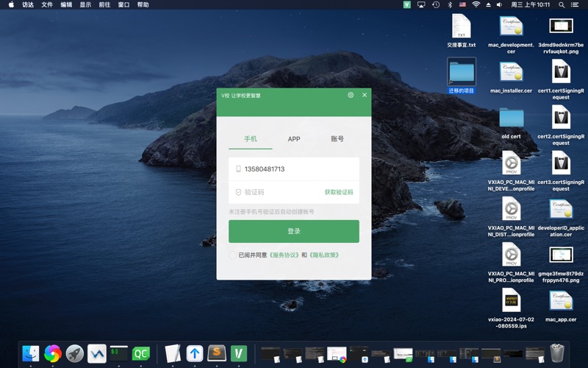The image size is (588, 368).
Task: Open the 迁移的项目 folder on desktop
Action: pyautogui.click(x=462, y=73)
